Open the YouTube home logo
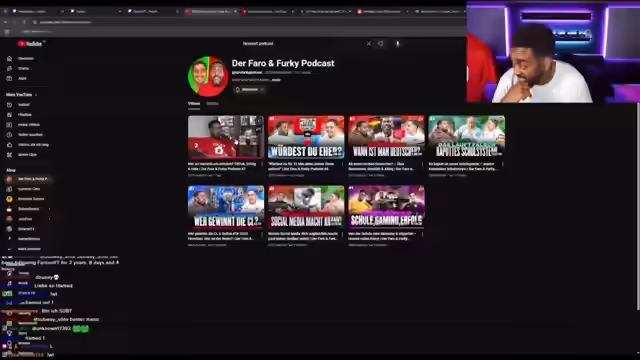 click(x=30, y=44)
